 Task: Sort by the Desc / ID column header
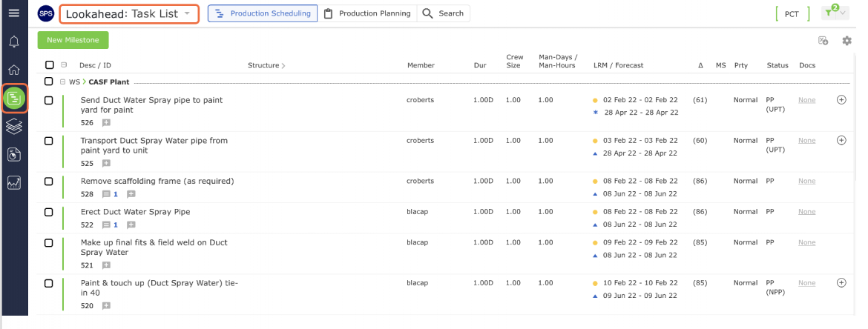pos(95,65)
